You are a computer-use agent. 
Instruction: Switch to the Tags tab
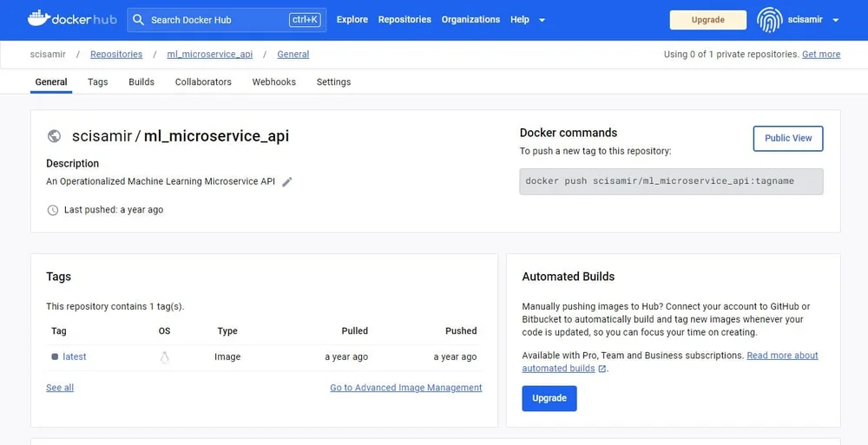(97, 82)
